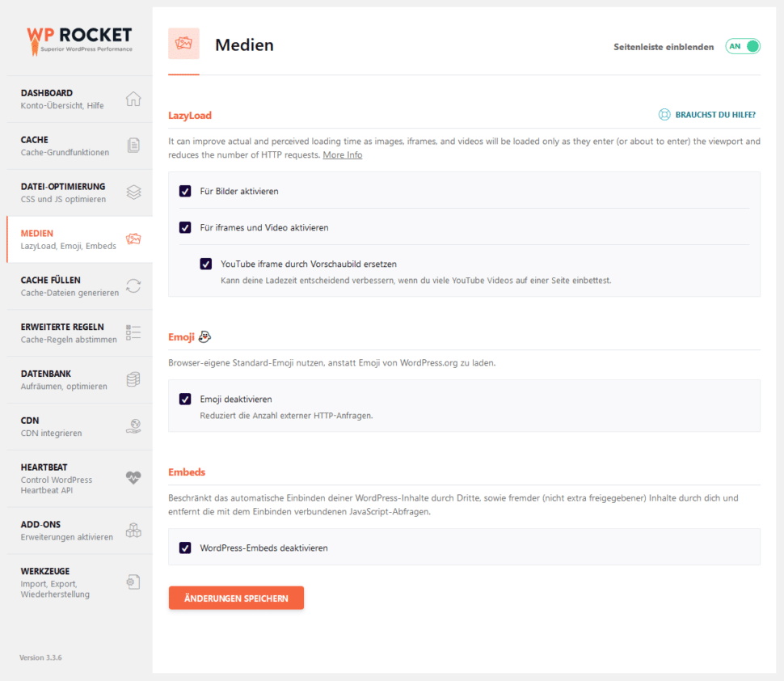The image size is (784, 681).
Task: Open Add-ons section
Action: click(79, 531)
